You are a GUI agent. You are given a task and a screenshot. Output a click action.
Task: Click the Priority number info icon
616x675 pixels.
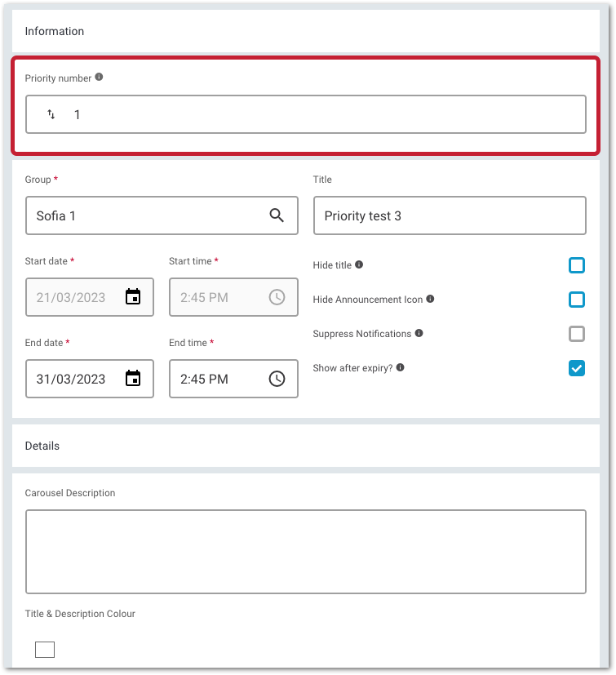[x=99, y=77]
